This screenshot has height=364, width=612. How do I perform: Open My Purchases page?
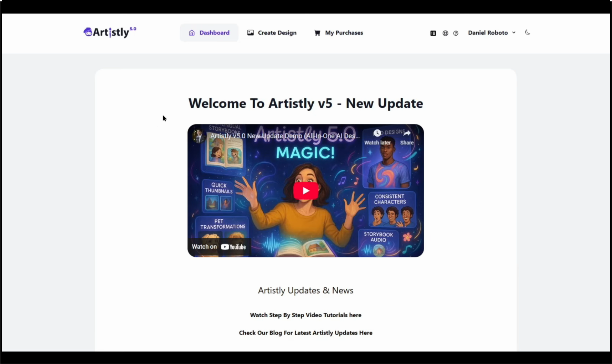339,33
